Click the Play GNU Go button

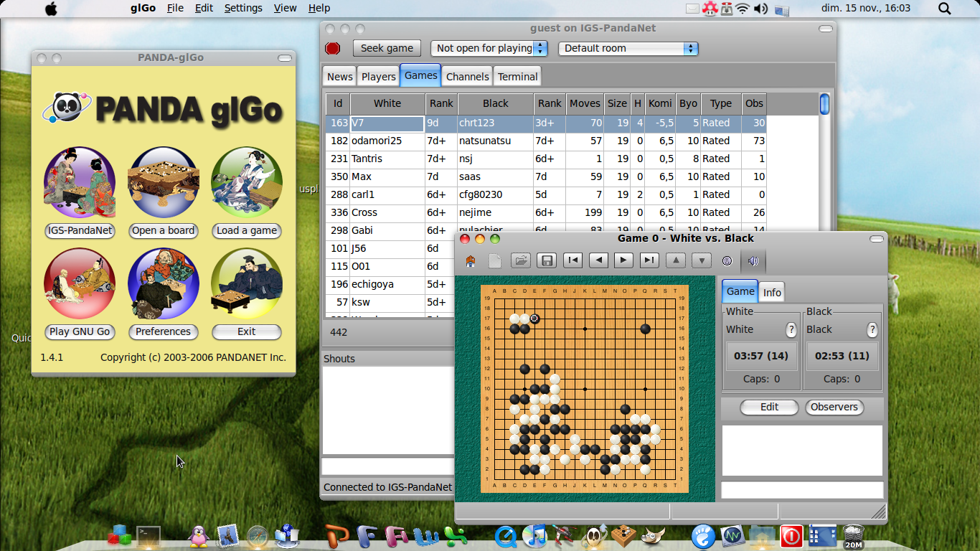(80, 331)
